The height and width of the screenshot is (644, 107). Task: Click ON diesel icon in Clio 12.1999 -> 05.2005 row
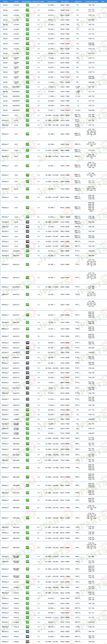pyautogui.click(x=27, y=232)
